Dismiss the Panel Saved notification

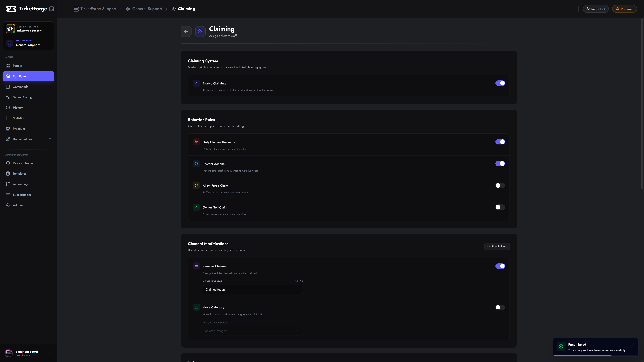(x=633, y=344)
